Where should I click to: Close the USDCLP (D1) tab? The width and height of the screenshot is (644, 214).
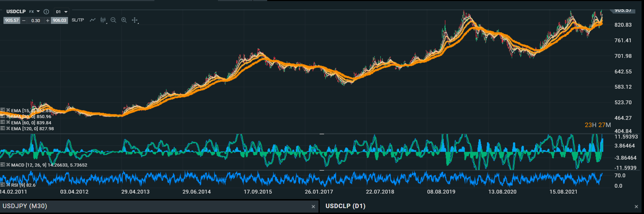point(636,207)
